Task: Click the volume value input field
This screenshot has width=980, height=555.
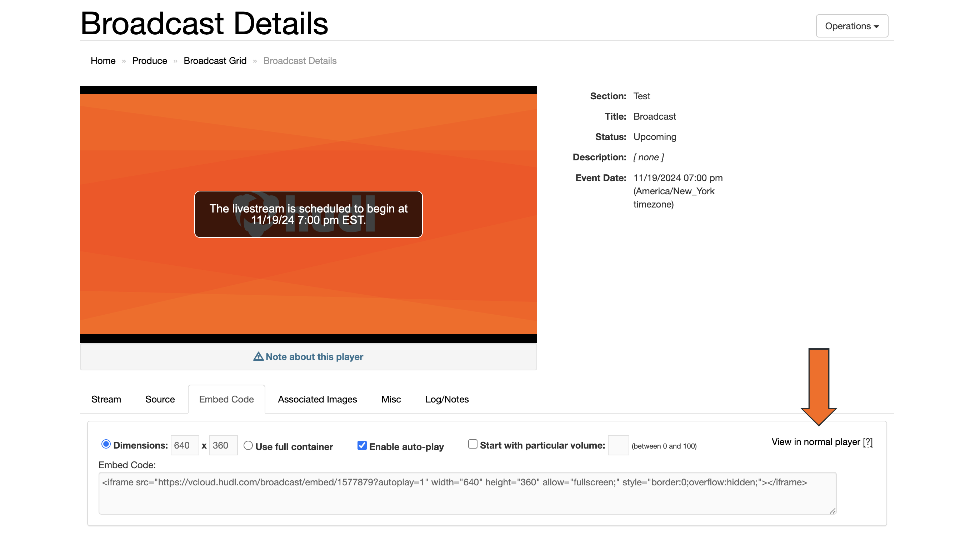Action: click(618, 445)
